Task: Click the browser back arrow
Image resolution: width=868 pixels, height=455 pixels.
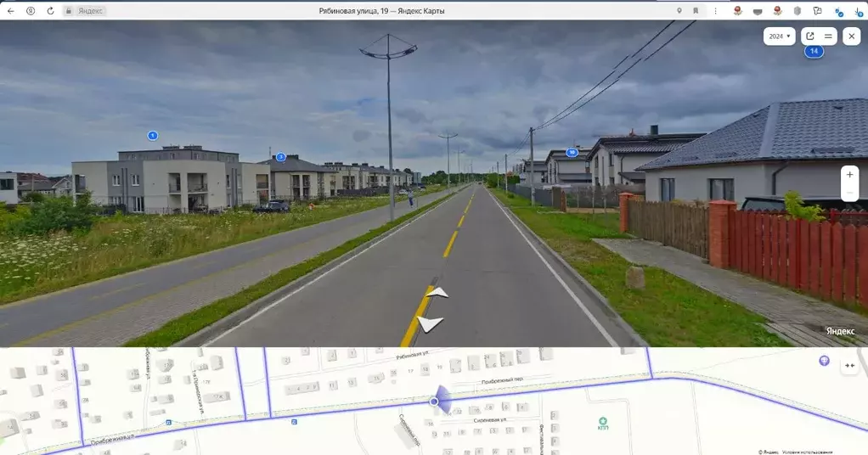Action: 11,11
